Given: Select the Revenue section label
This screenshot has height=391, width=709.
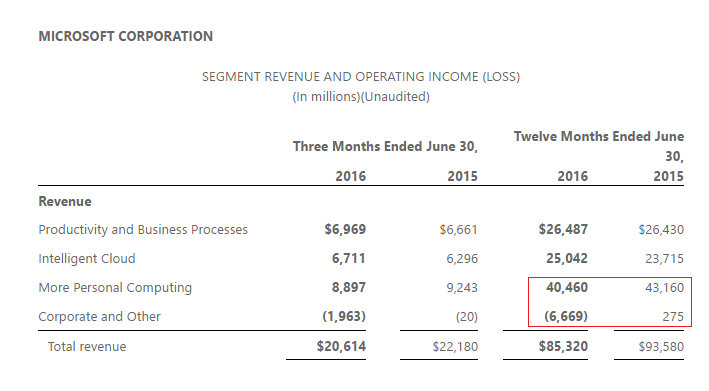Looking at the screenshot, I should coord(65,201).
